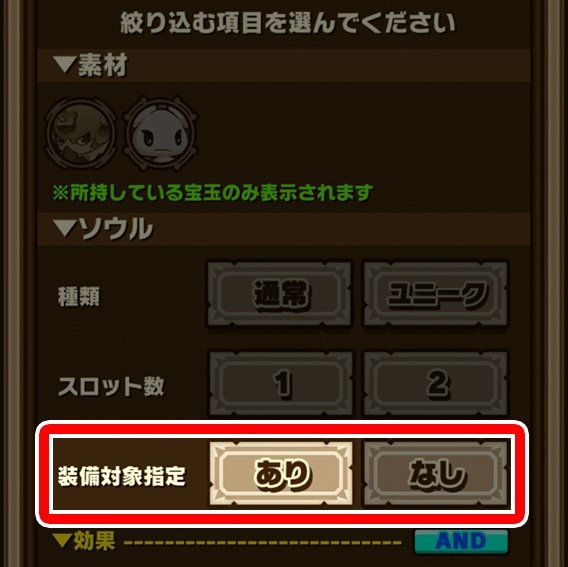Choose なし for 装備対象指定
The width and height of the screenshot is (568, 567).
[435, 474]
